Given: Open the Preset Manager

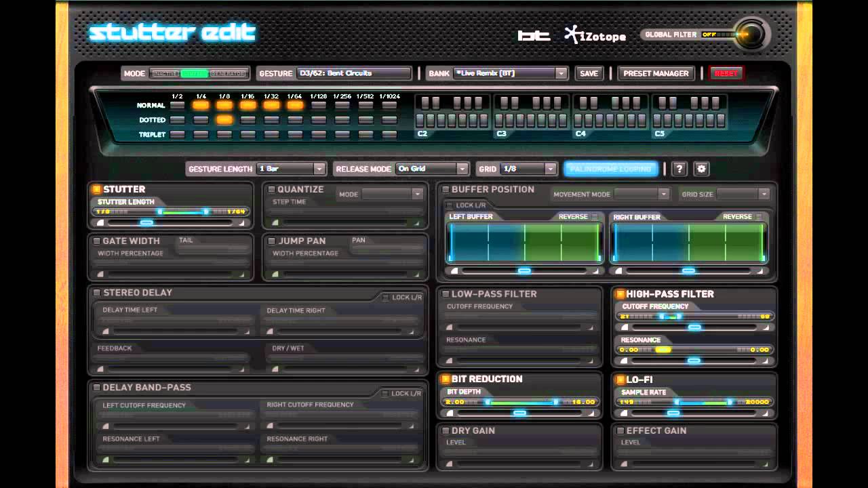Looking at the screenshot, I should tap(656, 73).
